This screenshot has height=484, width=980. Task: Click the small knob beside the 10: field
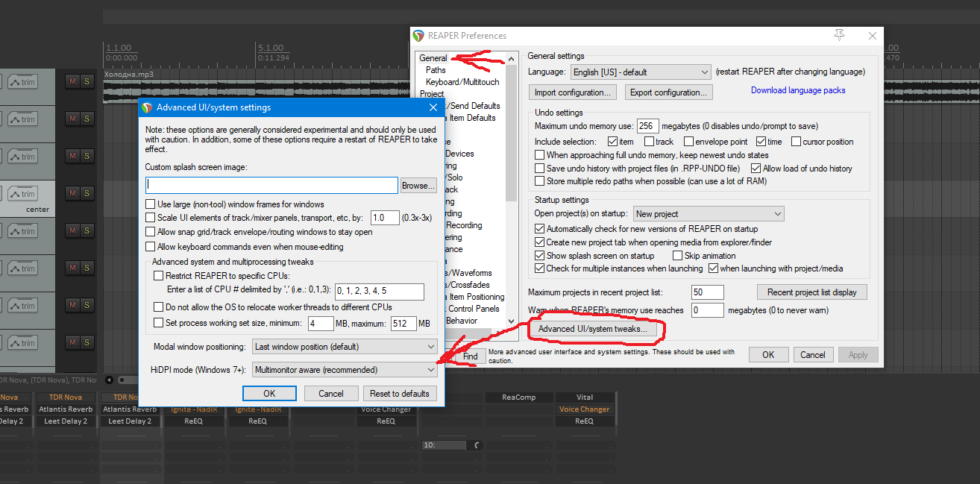coord(477,445)
